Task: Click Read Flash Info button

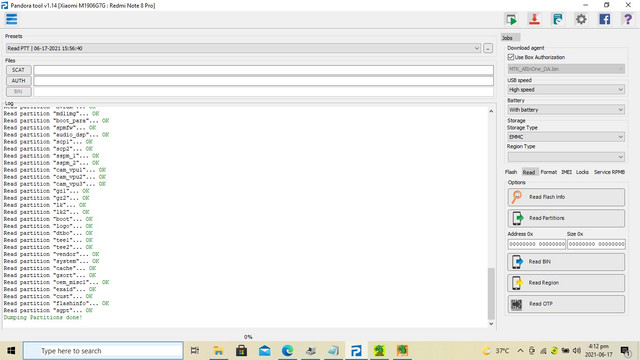Action: coord(566,197)
